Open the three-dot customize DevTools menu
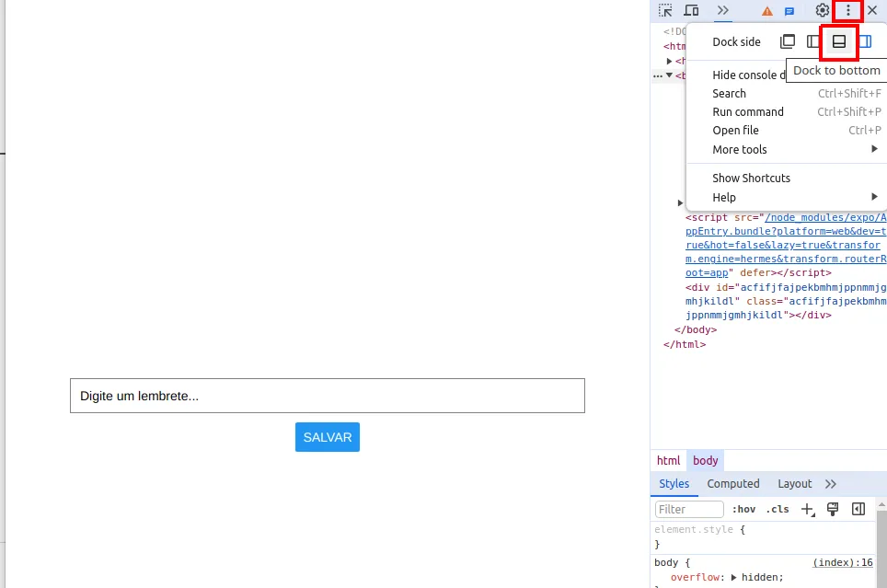887x588 pixels. [x=848, y=10]
